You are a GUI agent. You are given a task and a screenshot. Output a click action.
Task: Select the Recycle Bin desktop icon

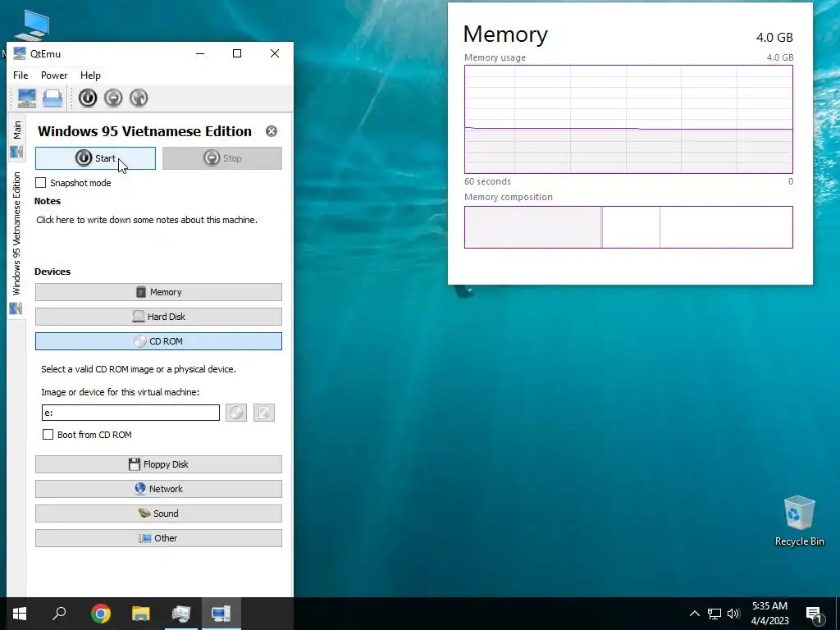coord(799,520)
